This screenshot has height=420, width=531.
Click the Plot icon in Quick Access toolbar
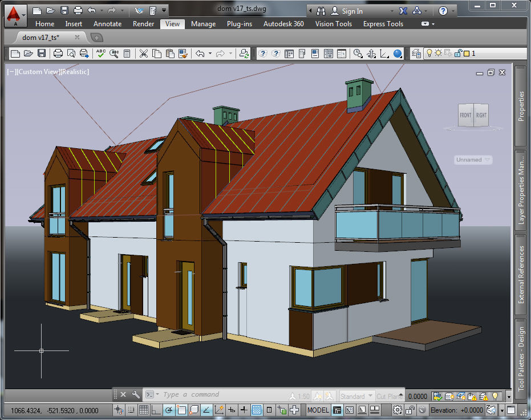[59, 53]
